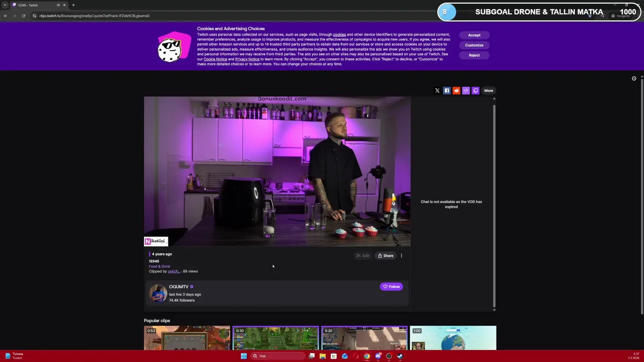
Task: Open Chrome from taskbar
Action: [x=367, y=356]
